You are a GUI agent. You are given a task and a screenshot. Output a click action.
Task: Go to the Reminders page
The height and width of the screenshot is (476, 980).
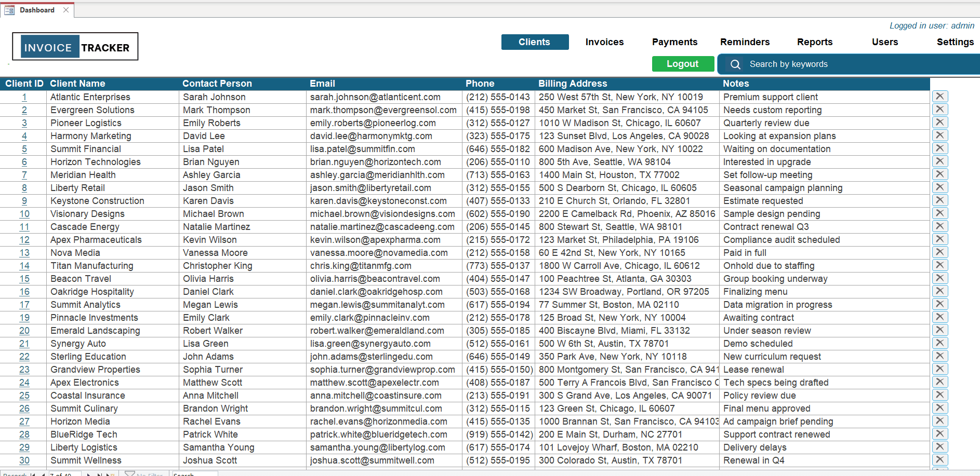tap(745, 42)
